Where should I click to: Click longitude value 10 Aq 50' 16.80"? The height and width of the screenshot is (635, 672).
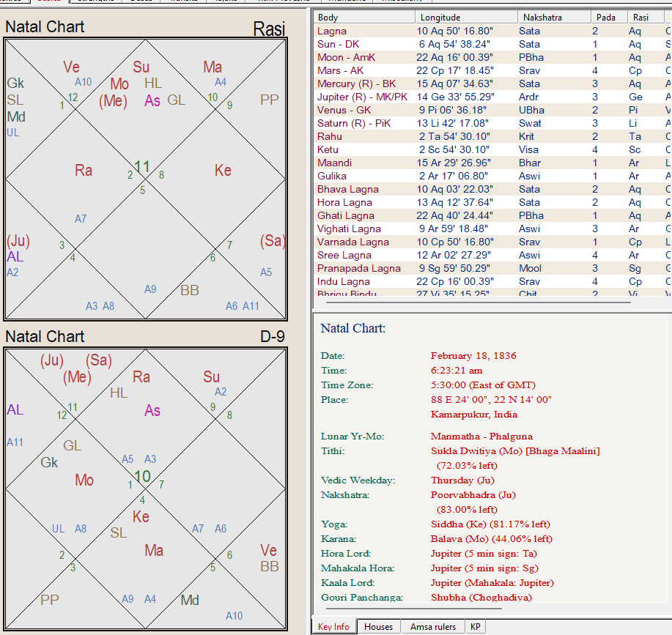(x=454, y=31)
